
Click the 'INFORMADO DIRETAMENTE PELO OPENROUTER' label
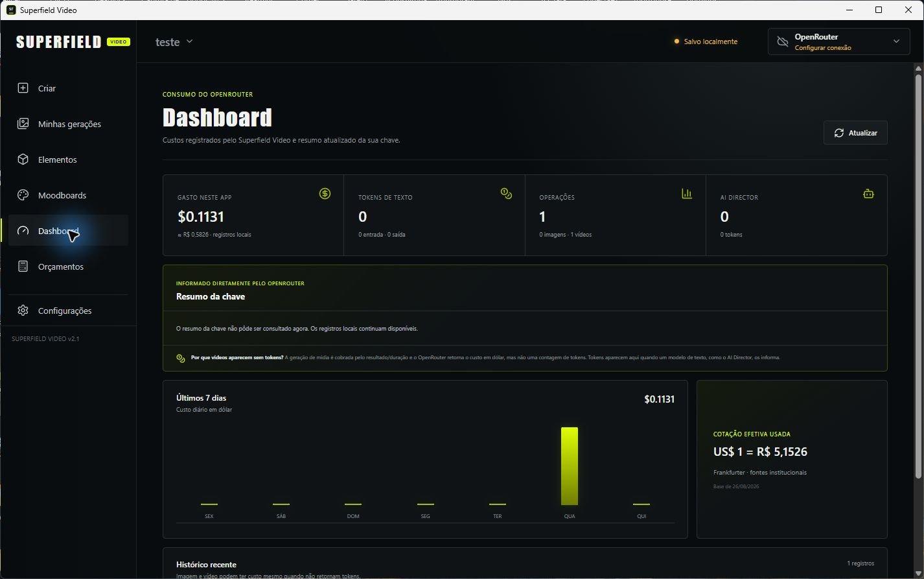tap(240, 283)
